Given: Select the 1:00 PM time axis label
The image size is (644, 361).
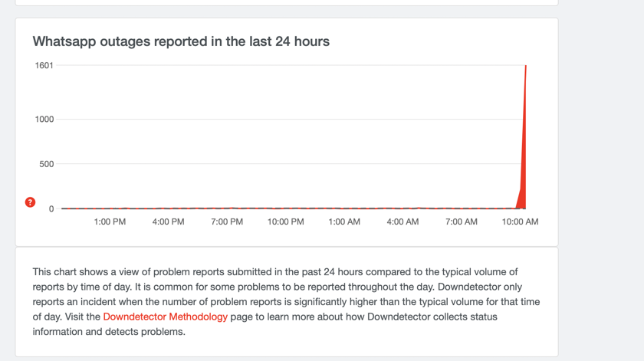Looking at the screenshot, I should point(110,222).
